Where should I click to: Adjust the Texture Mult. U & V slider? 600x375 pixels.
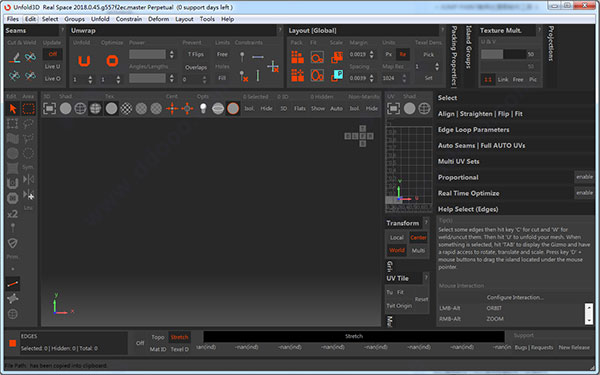504,54
